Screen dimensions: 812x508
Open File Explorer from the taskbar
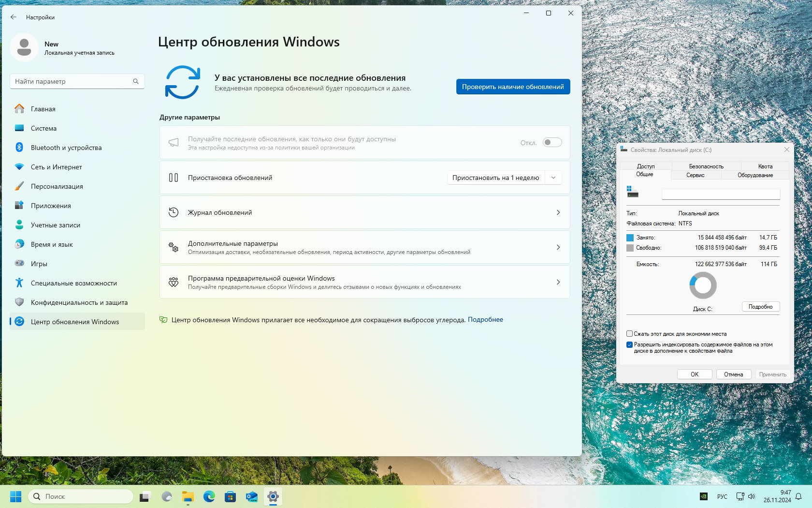point(188,496)
